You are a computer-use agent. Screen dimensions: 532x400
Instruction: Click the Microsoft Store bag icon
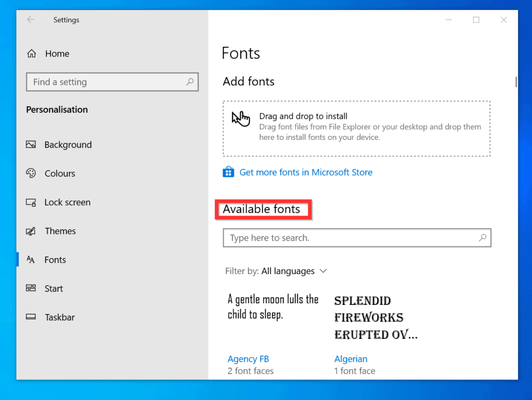coord(228,172)
